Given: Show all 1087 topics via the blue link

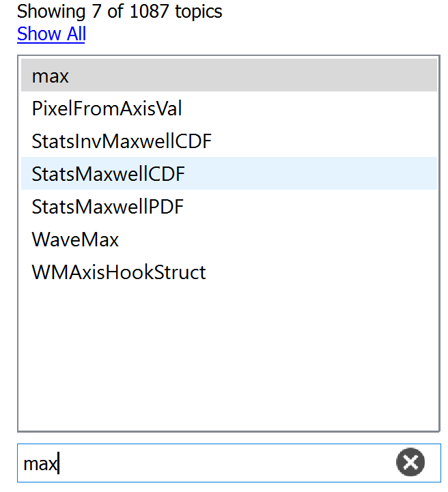Looking at the screenshot, I should click(x=51, y=33).
